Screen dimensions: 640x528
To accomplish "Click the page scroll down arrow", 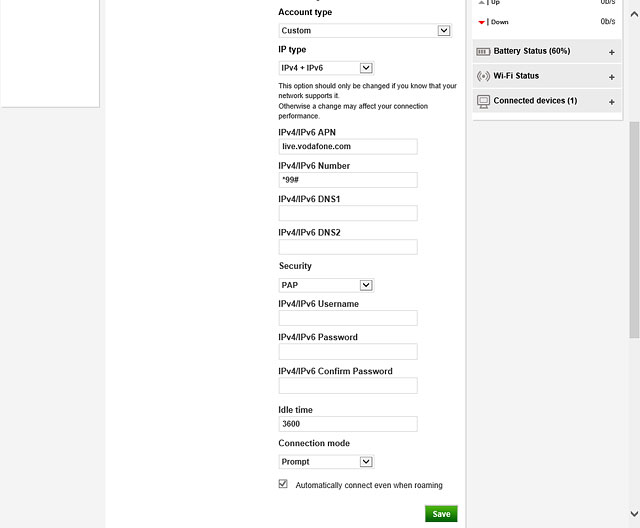I will (634, 514).
